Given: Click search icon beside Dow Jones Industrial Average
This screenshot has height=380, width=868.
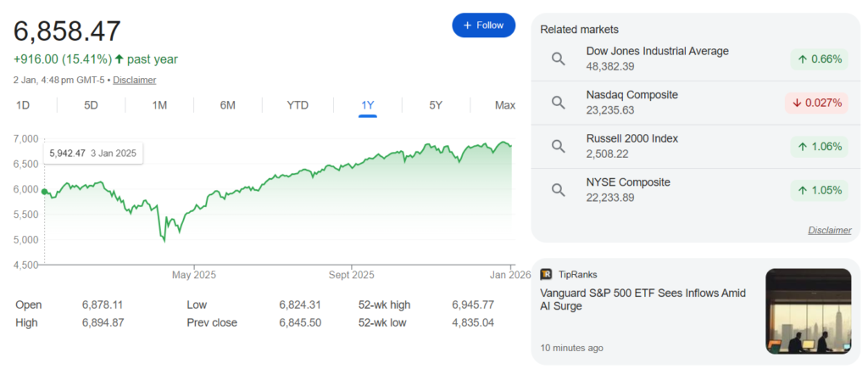Looking at the screenshot, I should click(x=558, y=59).
